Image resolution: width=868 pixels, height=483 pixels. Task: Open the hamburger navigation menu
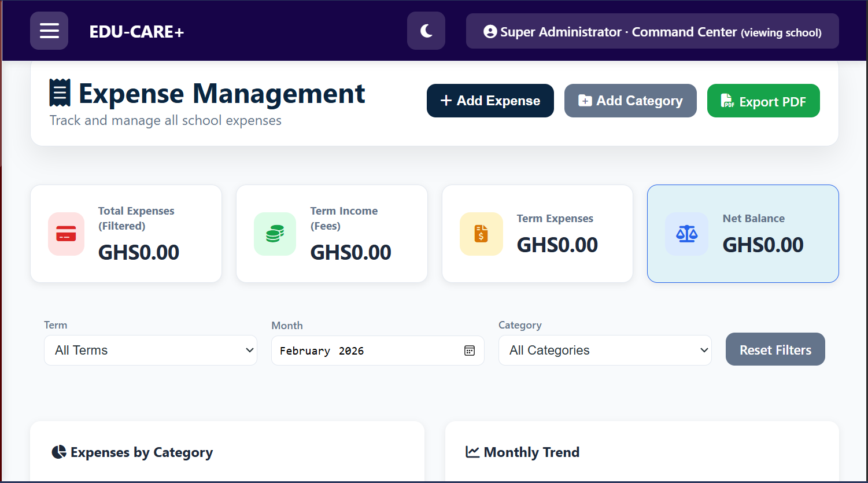[x=49, y=31]
